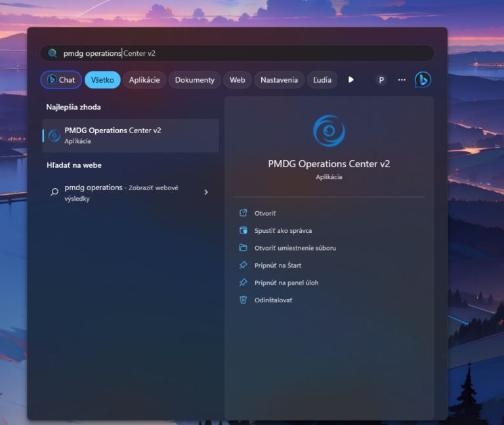Click pin icon next to Pripnúť na panel úloh
Screen dimensions: 504x425
(x=243, y=283)
